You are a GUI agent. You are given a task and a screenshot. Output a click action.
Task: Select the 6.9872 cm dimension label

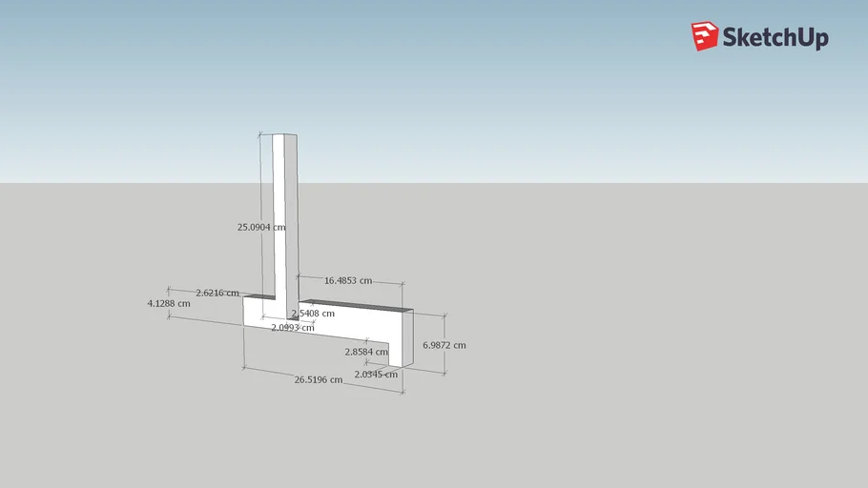click(x=444, y=345)
